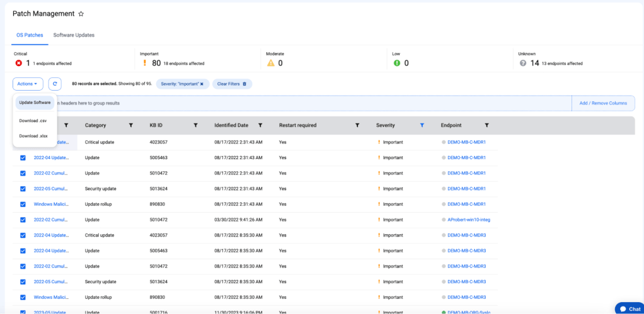Click the green Low severity icon
The height and width of the screenshot is (314, 644).
397,63
